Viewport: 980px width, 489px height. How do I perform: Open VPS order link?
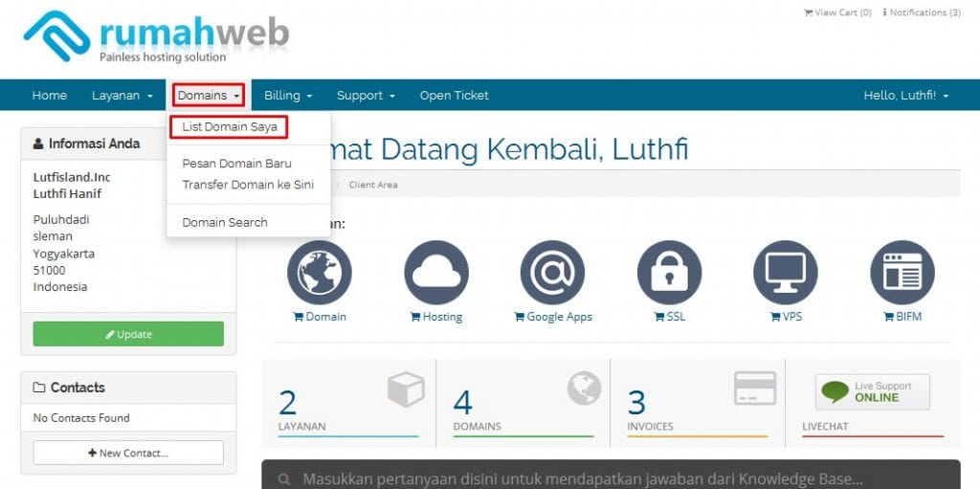(x=786, y=317)
